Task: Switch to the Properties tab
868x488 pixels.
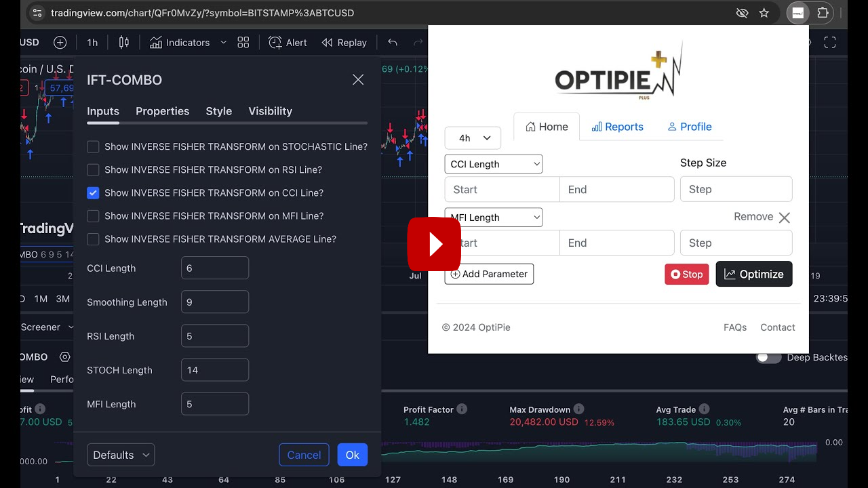Action: 163,111
